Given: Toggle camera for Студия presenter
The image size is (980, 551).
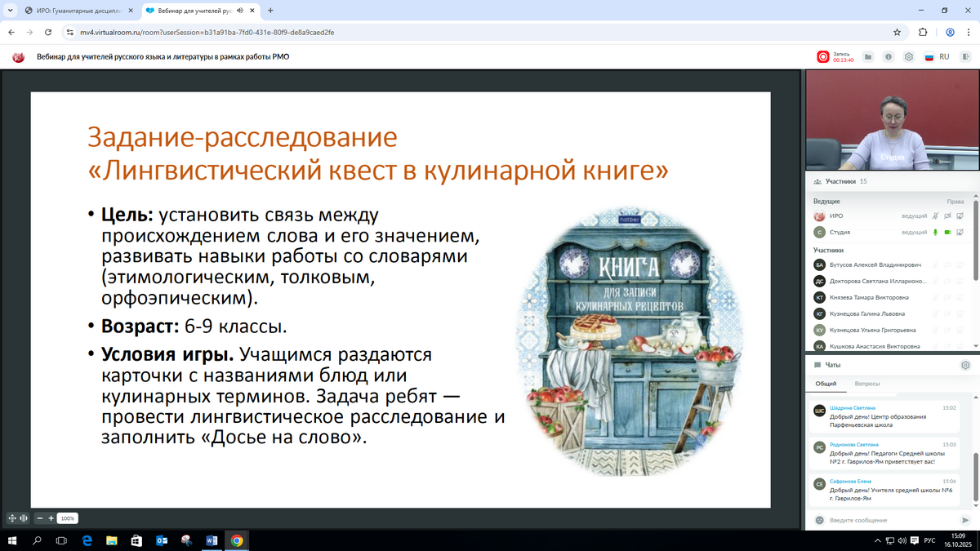Looking at the screenshot, I should (x=949, y=233).
